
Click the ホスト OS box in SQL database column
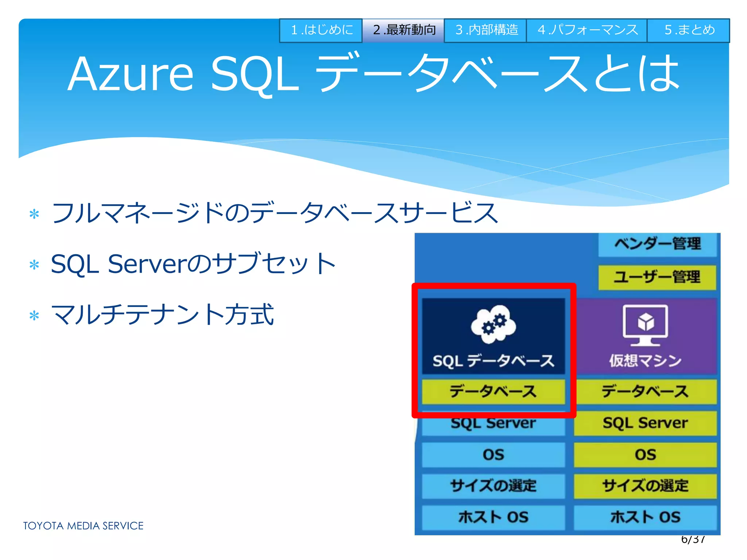(494, 517)
